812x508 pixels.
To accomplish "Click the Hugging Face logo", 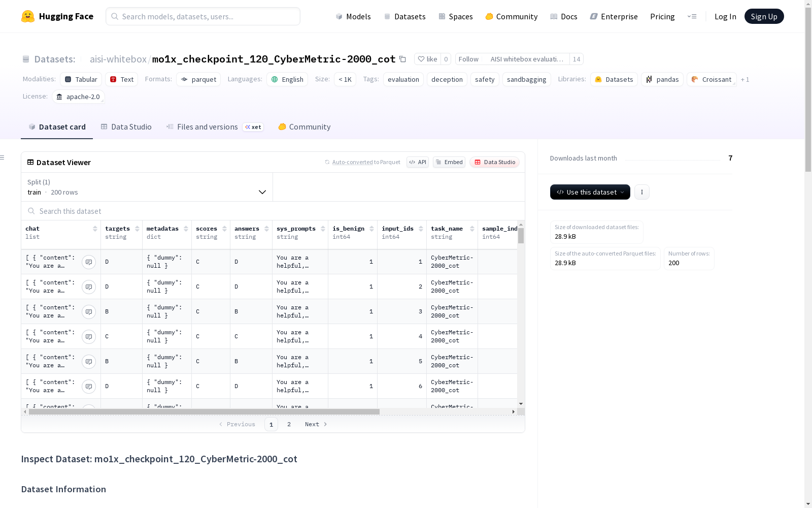I will pos(57,16).
